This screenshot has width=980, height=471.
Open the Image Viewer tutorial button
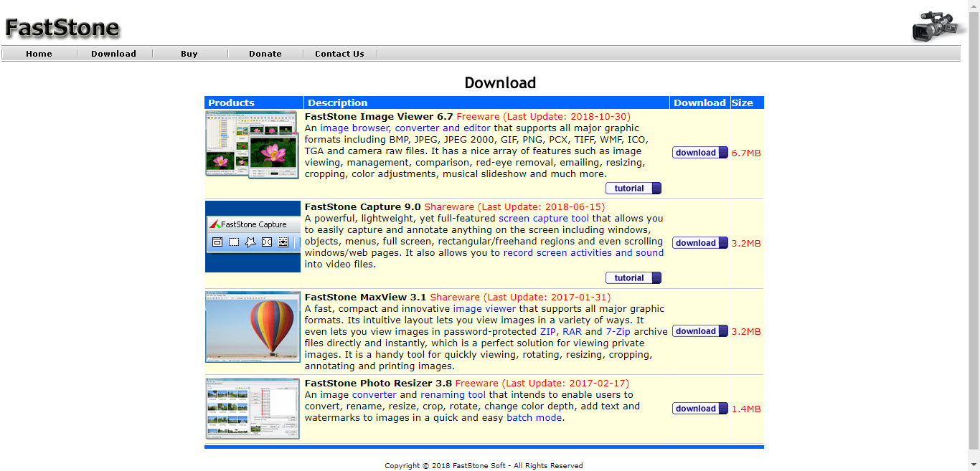633,189
